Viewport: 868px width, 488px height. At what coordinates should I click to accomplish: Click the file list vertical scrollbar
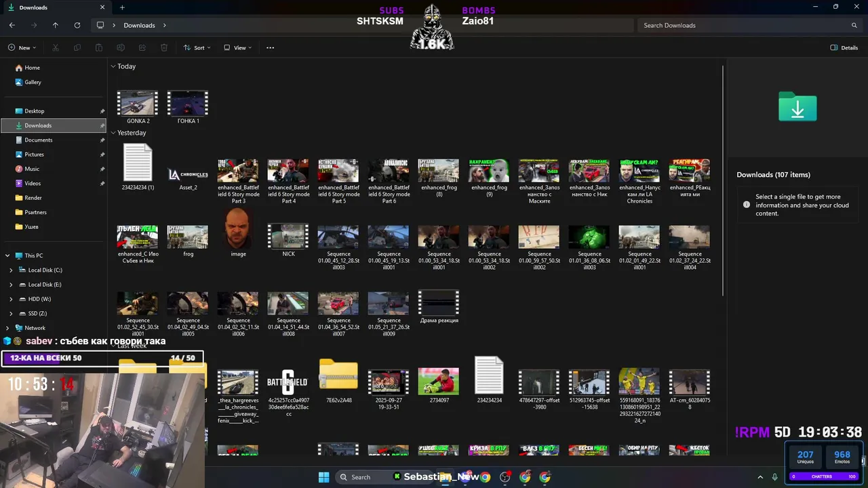[x=723, y=180]
